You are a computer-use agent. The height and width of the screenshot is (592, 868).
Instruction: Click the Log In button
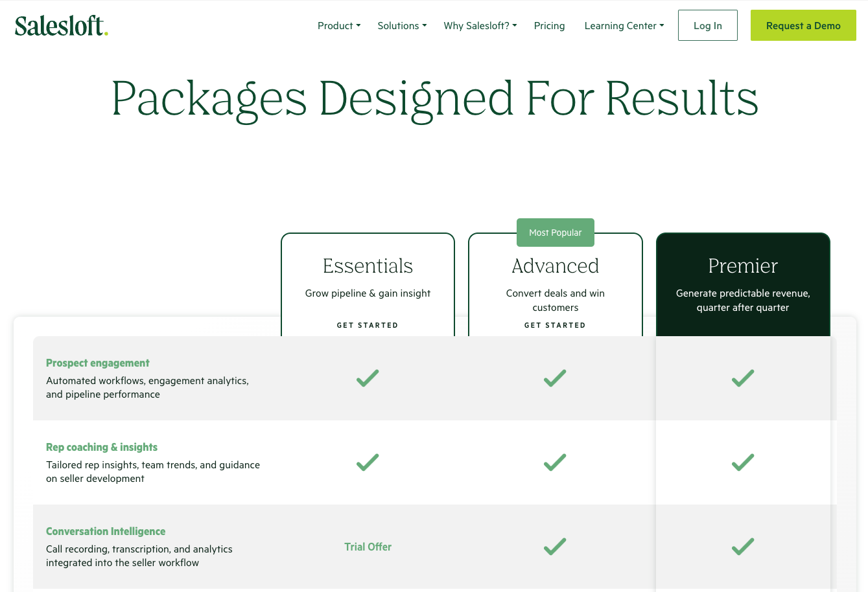click(x=708, y=25)
